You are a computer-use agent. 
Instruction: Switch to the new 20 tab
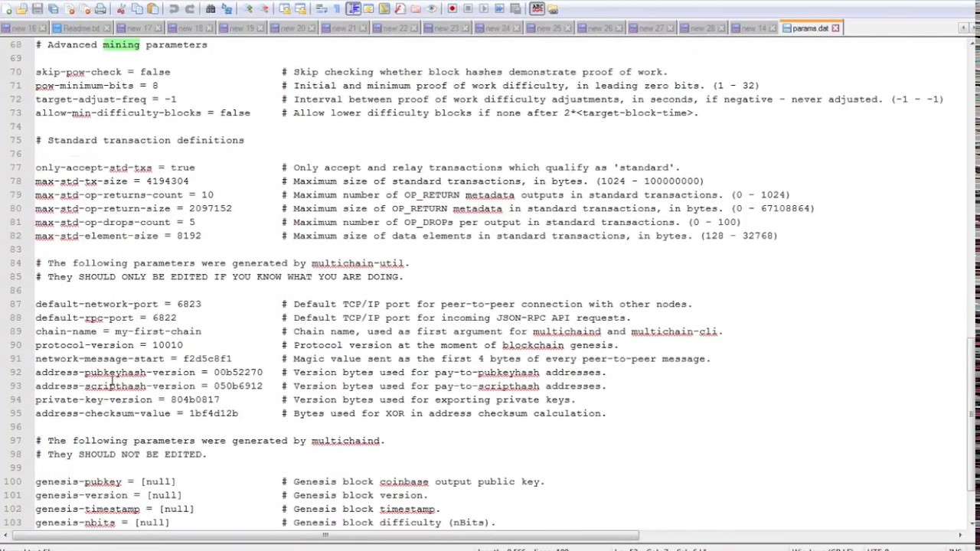tap(290, 28)
